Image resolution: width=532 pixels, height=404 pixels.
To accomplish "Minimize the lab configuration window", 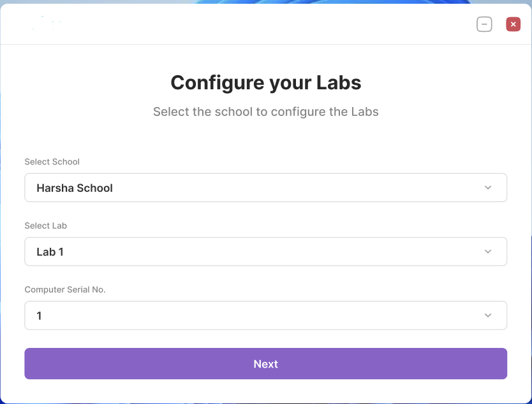I will point(484,24).
